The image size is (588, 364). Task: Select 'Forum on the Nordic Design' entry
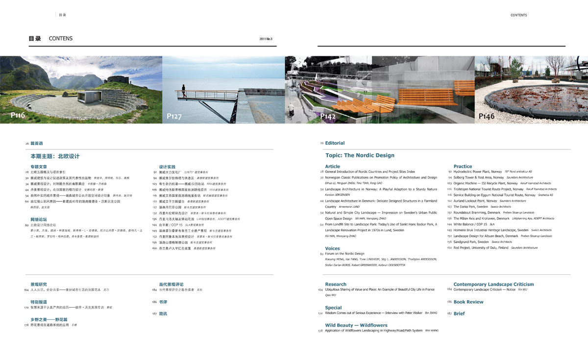click(x=344, y=254)
